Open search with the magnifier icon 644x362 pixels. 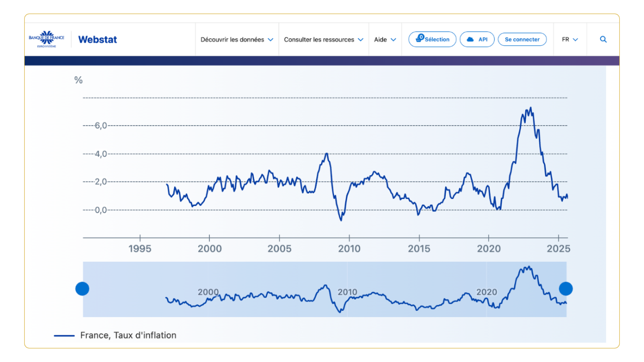[603, 40]
